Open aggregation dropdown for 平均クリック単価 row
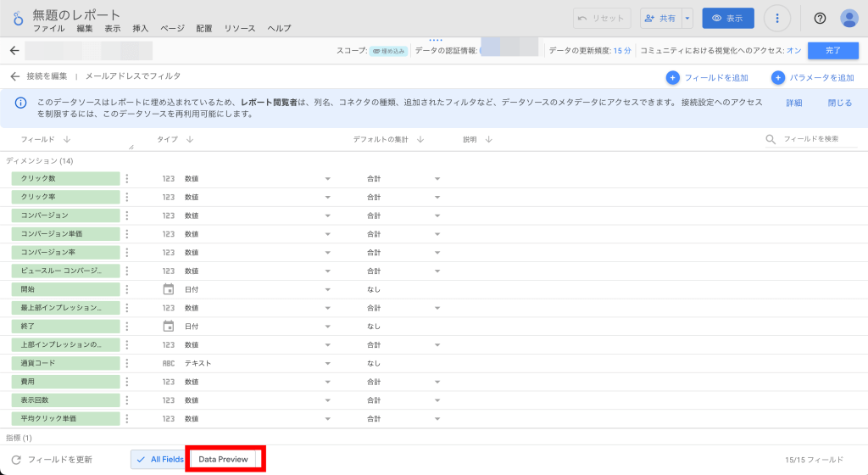This screenshot has width=868, height=475. (x=437, y=419)
